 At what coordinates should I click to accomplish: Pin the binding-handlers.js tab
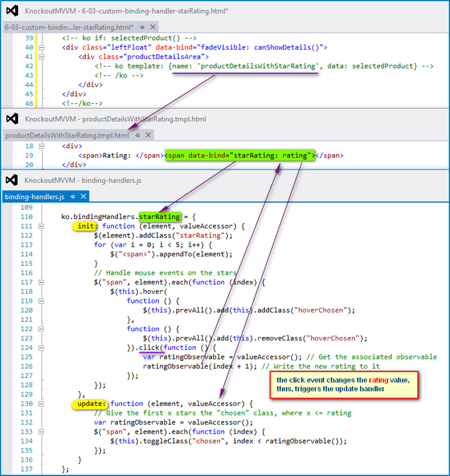pyautogui.click(x=73, y=197)
